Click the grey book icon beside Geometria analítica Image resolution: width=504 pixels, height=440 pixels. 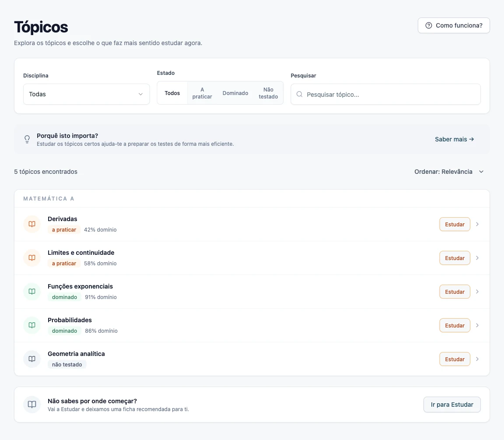click(x=32, y=359)
